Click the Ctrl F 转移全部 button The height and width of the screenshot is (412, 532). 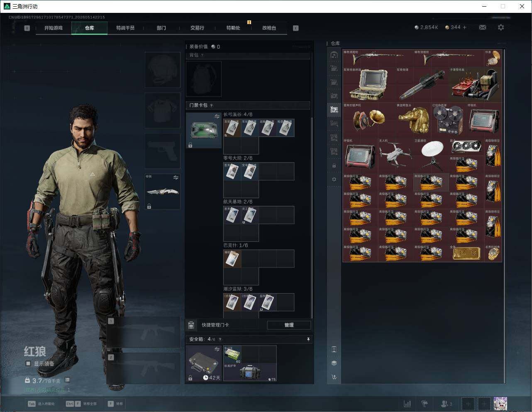(x=81, y=404)
